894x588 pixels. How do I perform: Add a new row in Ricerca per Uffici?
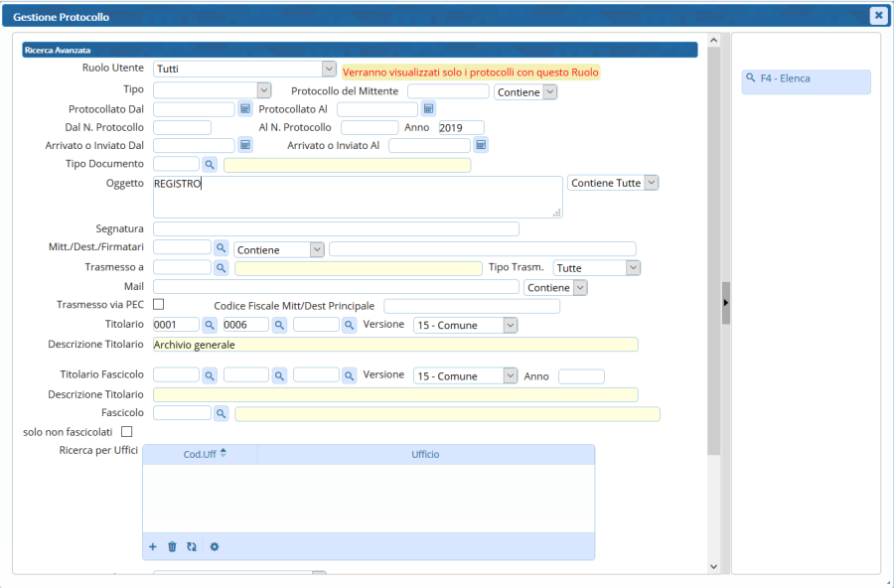click(x=153, y=546)
